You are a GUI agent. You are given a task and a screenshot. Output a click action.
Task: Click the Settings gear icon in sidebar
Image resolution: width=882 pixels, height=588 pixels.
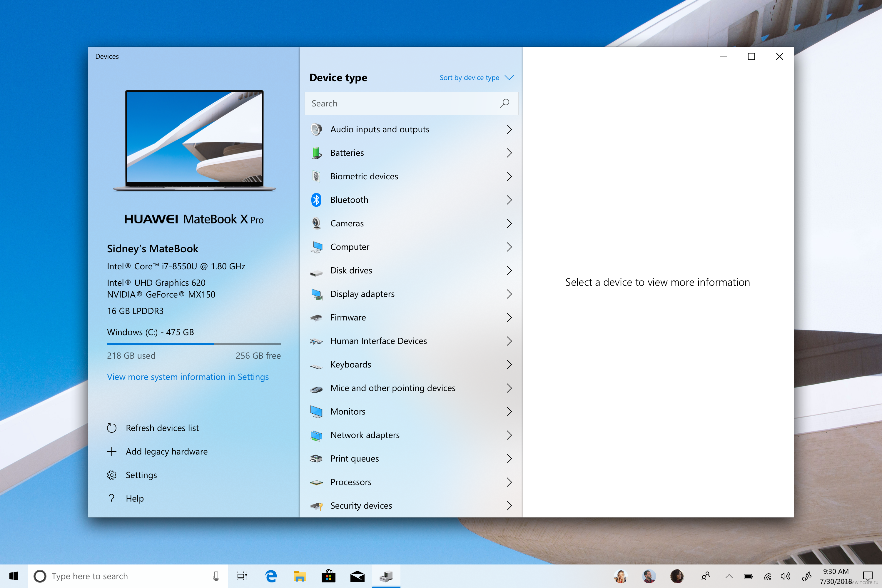click(111, 475)
